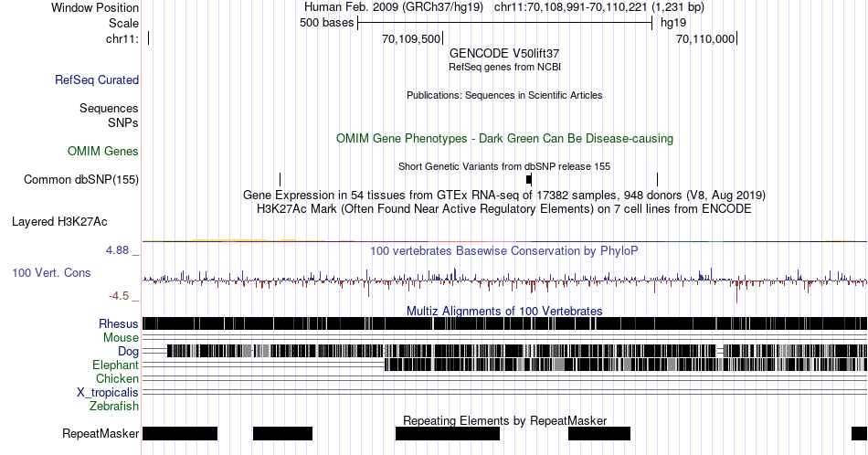Open the 100 Vert. Cons track label
This screenshot has height=455, width=868.
pyautogui.click(x=51, y=272)
